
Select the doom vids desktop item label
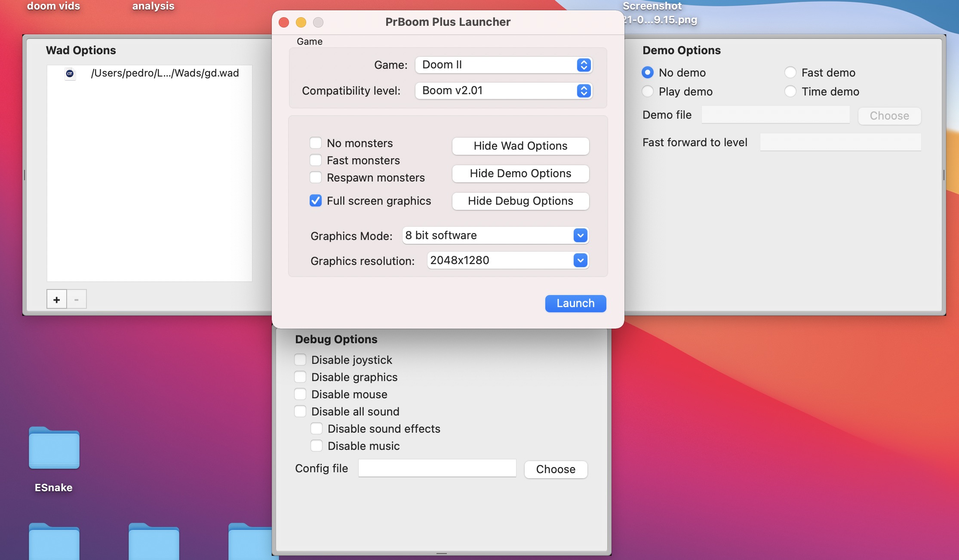[53, 6]
